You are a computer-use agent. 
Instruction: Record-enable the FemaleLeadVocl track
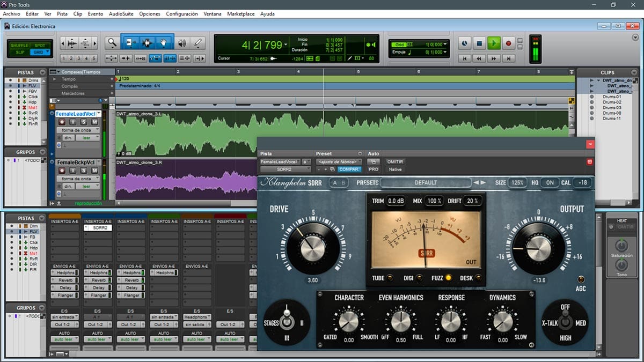(x=62, y=122)
